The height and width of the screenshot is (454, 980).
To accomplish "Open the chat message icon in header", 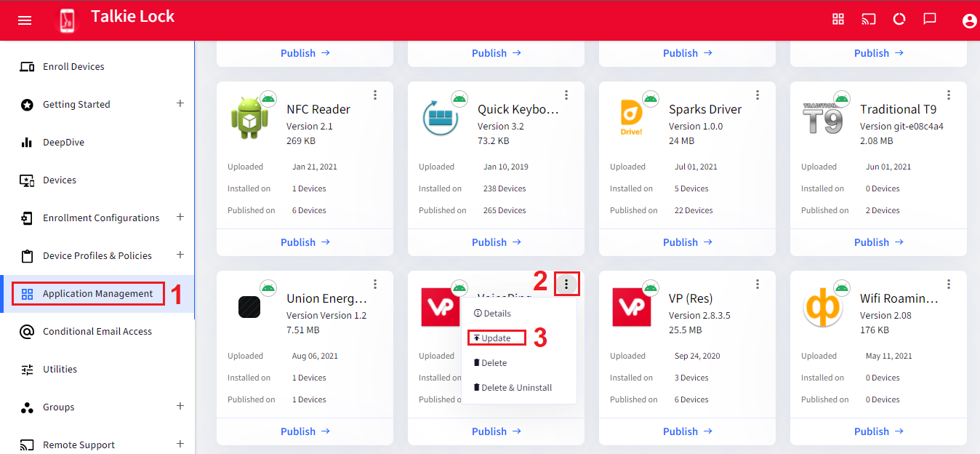I will point(930,20).
